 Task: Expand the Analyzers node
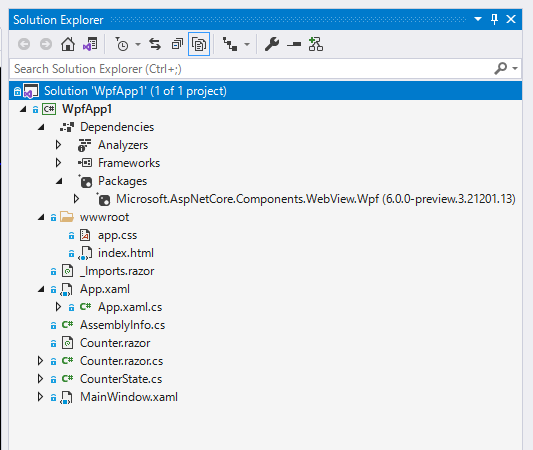coord(58,145)
